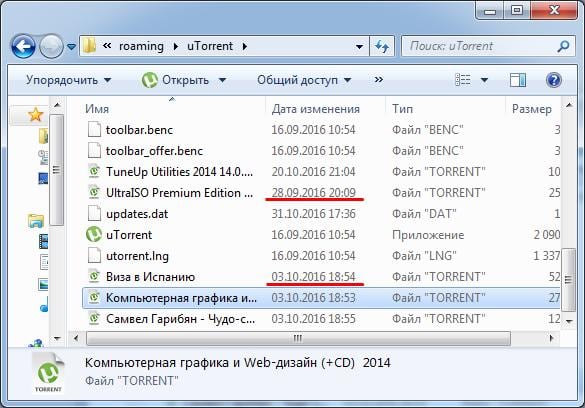Go back with the blue Back arrow

point(23,46)
